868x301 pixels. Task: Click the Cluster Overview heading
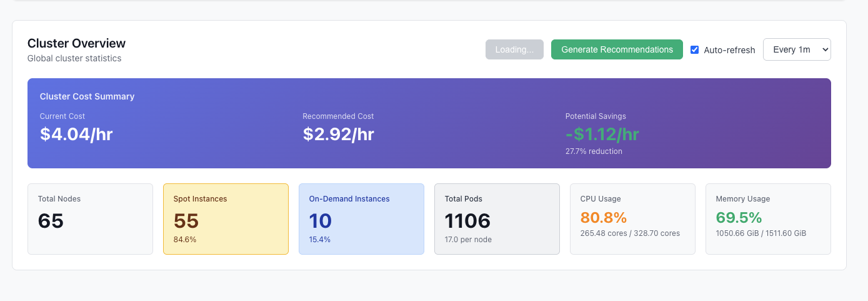click(x=76, y=43)
